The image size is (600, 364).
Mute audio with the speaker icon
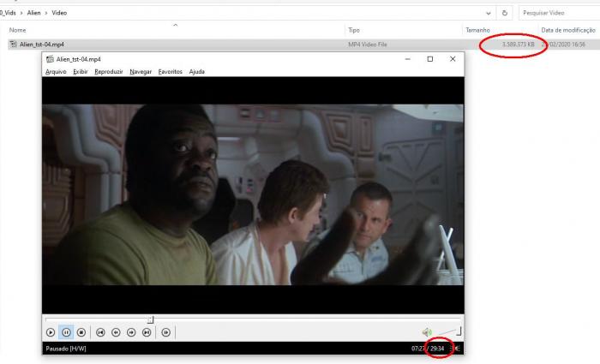pos(426,332)
